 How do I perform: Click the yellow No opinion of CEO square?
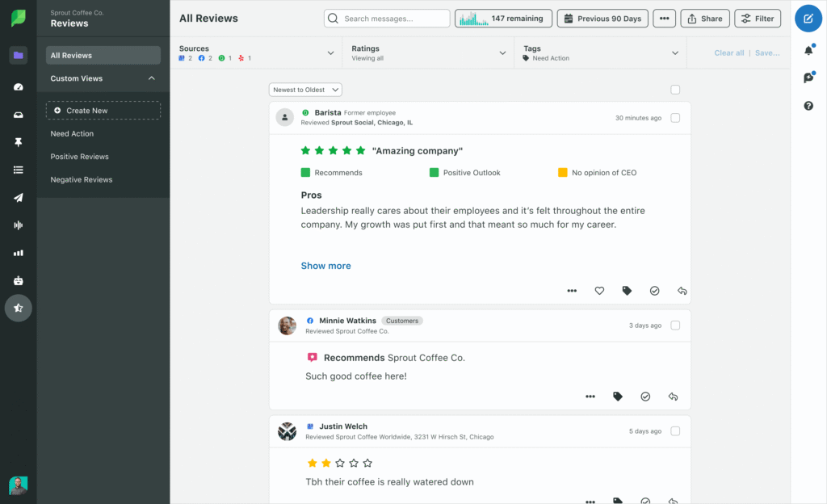563,172
